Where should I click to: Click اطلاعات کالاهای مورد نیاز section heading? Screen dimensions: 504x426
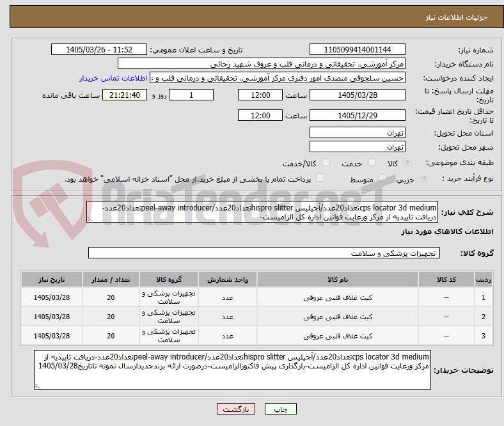tap(447, 232)
